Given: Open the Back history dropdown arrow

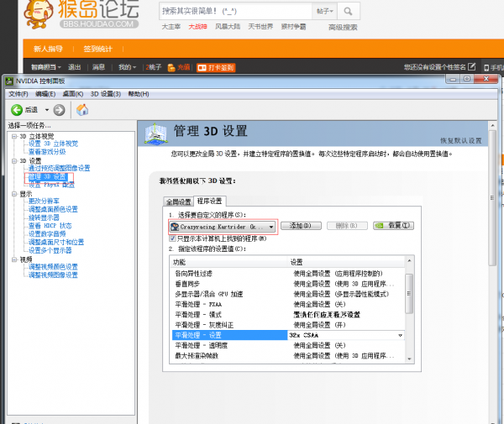Looking at the screenshot, I should (x=47, y=110).
